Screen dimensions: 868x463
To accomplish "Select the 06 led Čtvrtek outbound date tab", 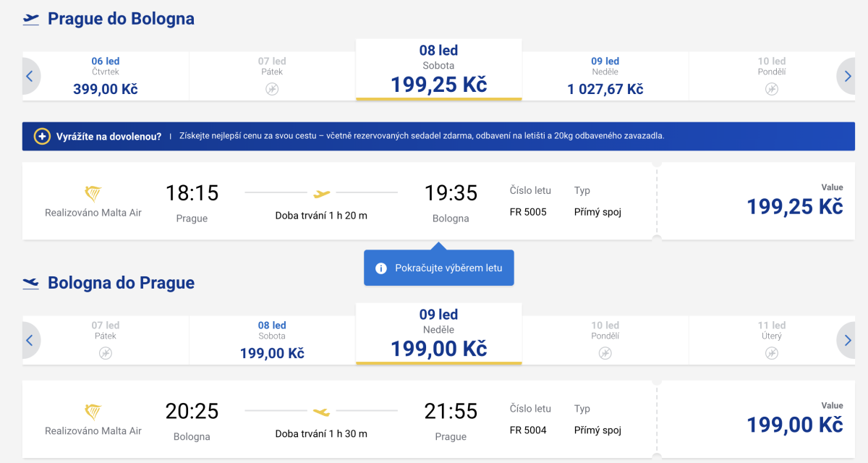I will (x=106, y=76).
